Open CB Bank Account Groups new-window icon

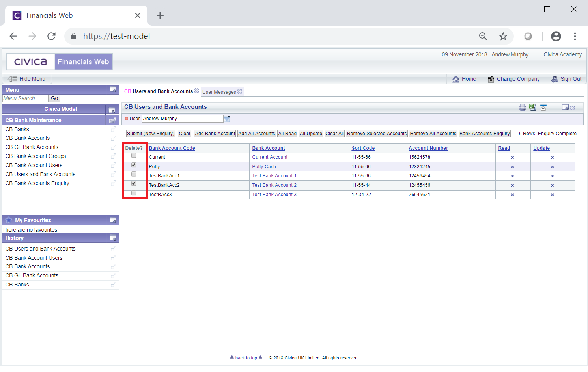point(114,156)
